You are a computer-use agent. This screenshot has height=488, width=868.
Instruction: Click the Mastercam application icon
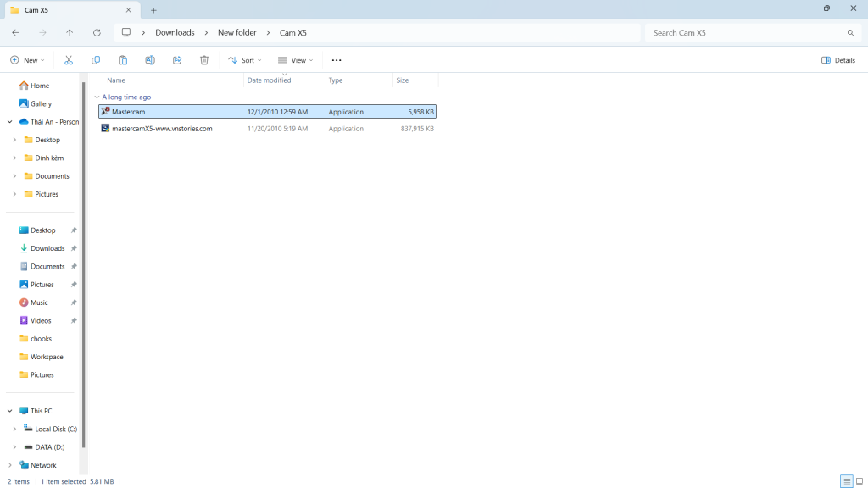tap(105, 112)
